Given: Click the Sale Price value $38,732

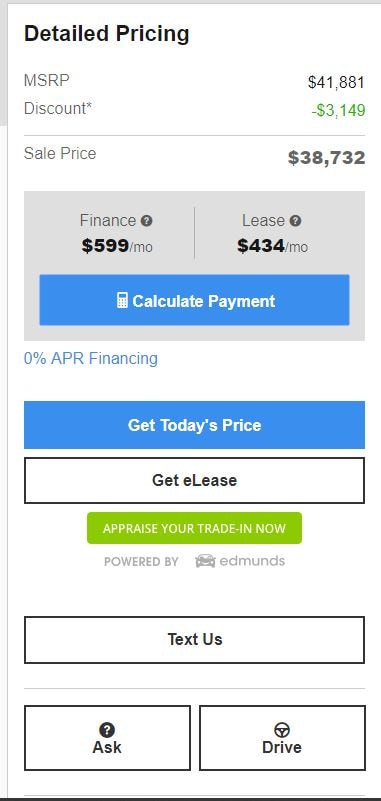Looking at the screenshot, I should pyautogui.click(x=326, y=158).
